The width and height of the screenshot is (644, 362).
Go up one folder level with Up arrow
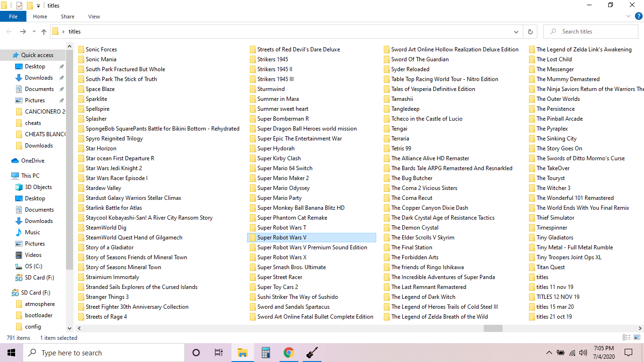click(x=44, y=32)
